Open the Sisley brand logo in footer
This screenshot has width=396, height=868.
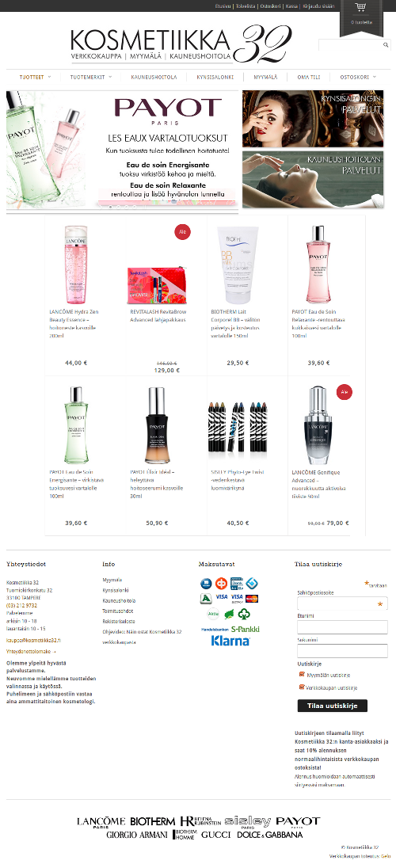point(248,821)
